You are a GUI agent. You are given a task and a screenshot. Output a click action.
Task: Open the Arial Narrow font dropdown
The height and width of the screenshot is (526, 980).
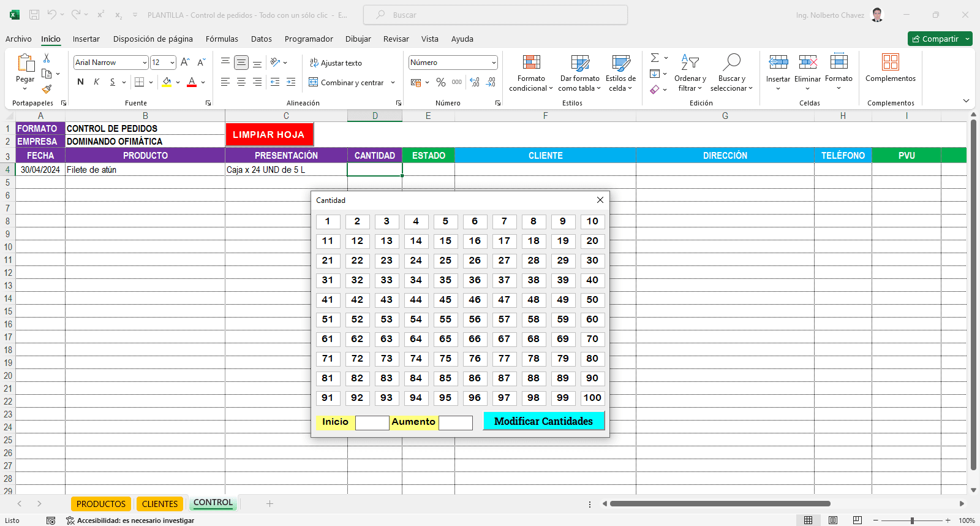coord(145,63)
